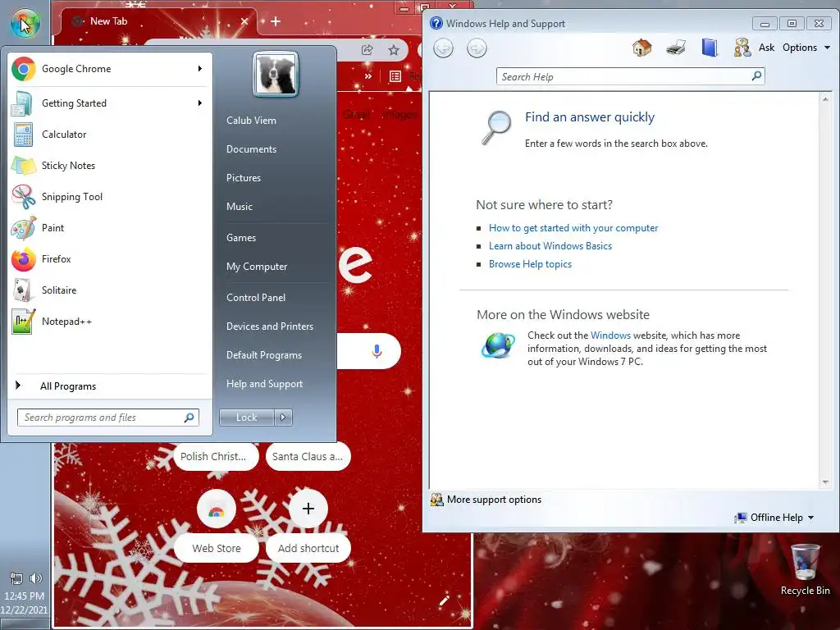Click Google voice search microphone
This screenshot has height=630, width=840.
(377, 351)
